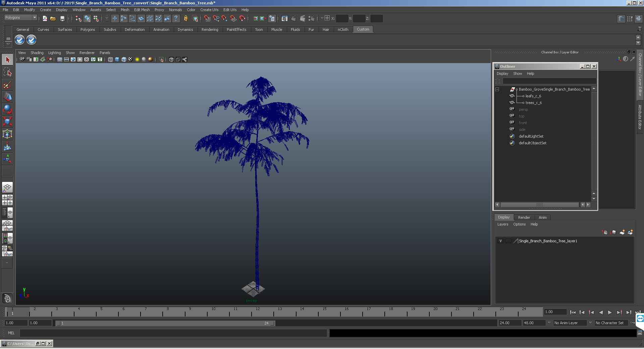Select trees_c_6 in the Outliner
644x349 pixels.
coord(533,103)
